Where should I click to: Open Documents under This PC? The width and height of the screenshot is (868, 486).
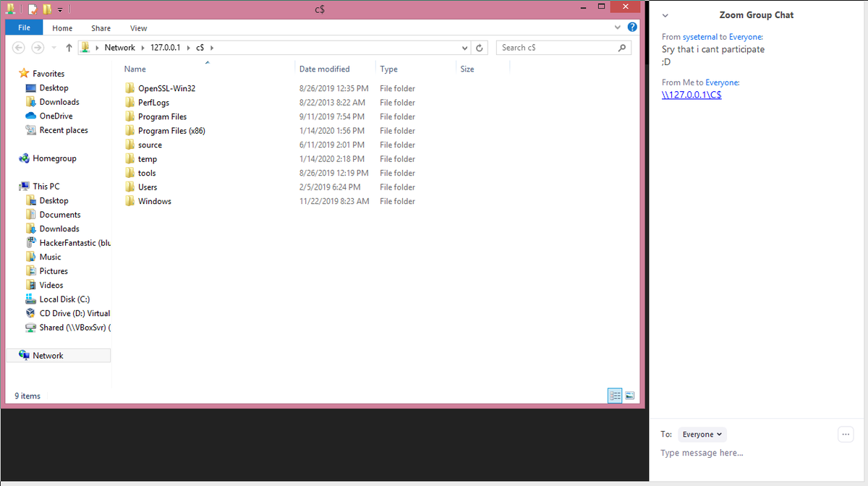pos(54,215)
